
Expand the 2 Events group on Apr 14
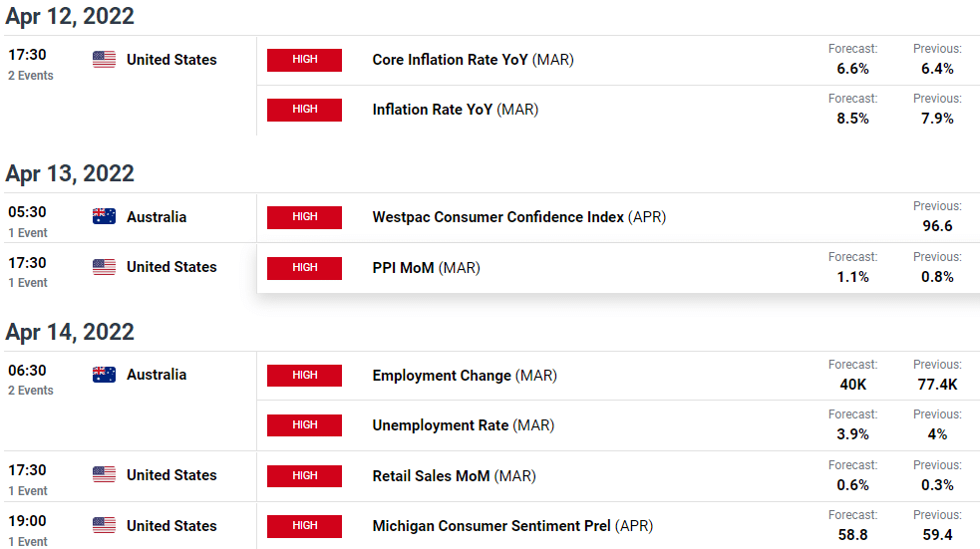(31, 391)
